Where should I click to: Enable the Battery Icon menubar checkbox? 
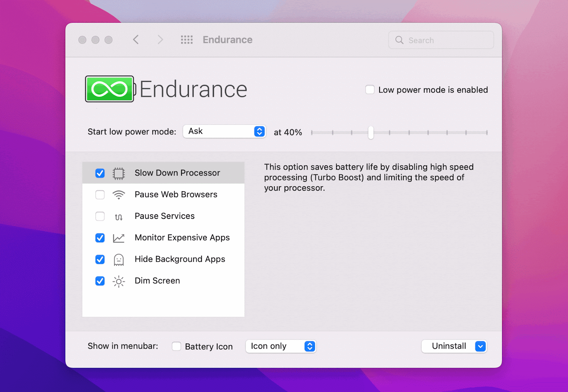(176, 346)
